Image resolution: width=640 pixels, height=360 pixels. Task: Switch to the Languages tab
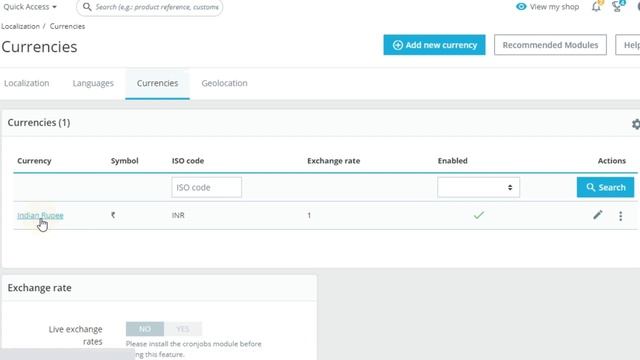93,83
